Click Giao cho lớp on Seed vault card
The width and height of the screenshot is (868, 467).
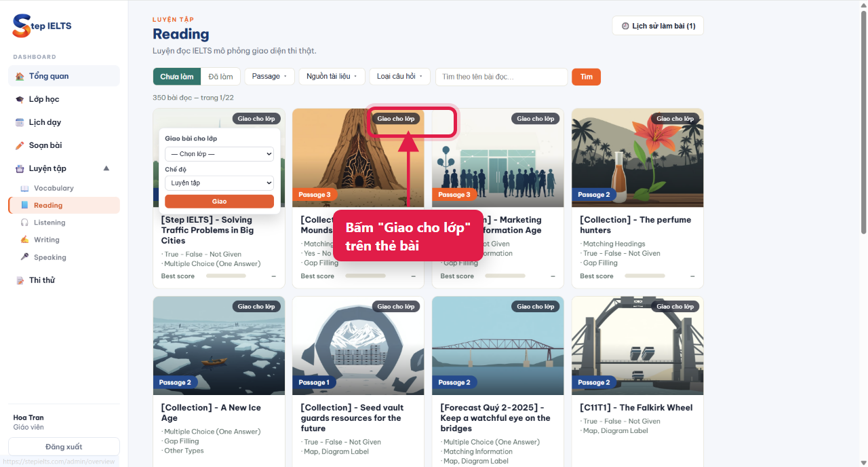396,307
